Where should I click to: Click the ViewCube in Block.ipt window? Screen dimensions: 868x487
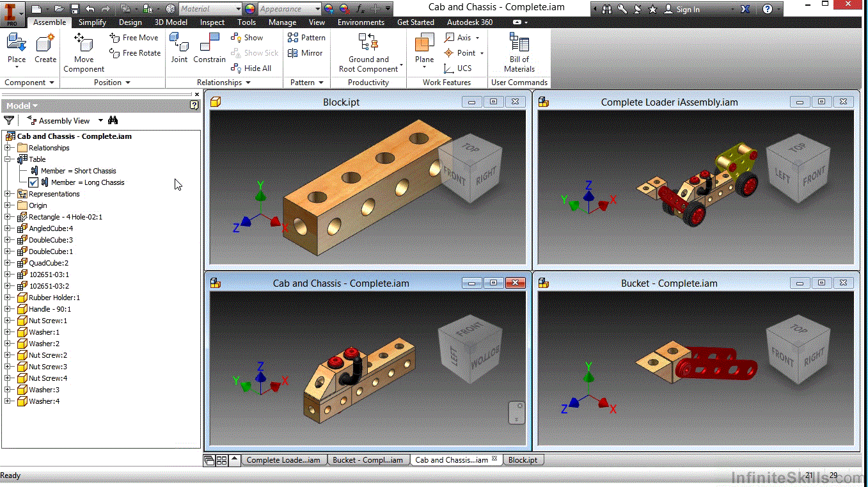tap(471, 168)
